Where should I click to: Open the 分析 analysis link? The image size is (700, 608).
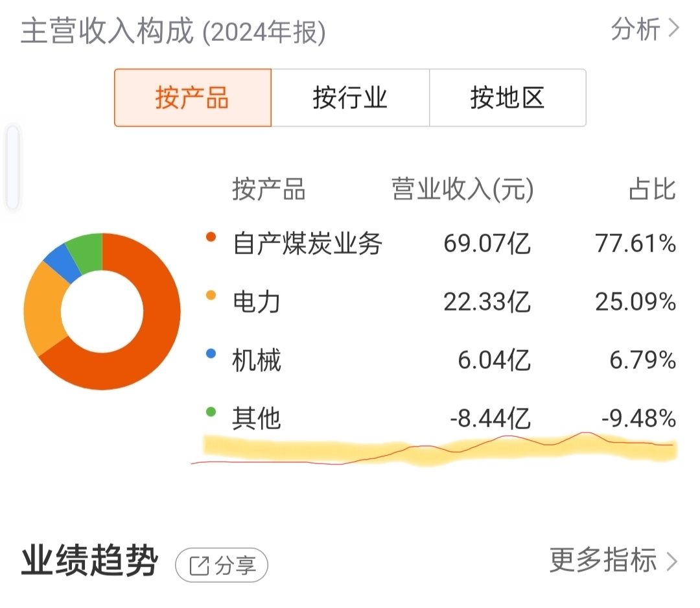[645, 29]
